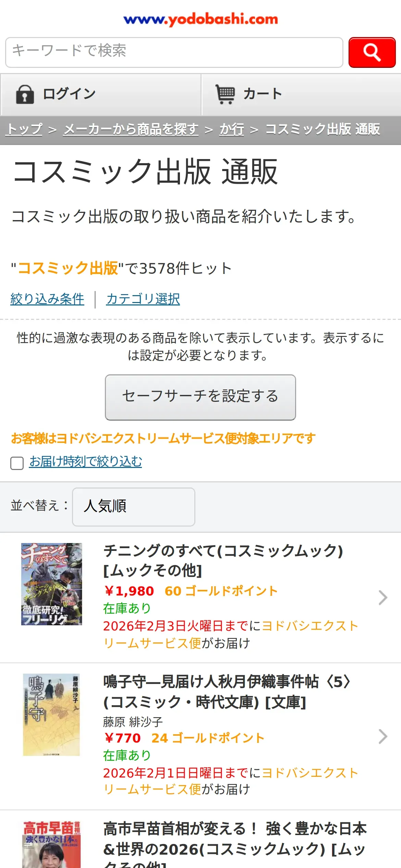Expand the カテゴリ選択 category picker

click(143, 299)
